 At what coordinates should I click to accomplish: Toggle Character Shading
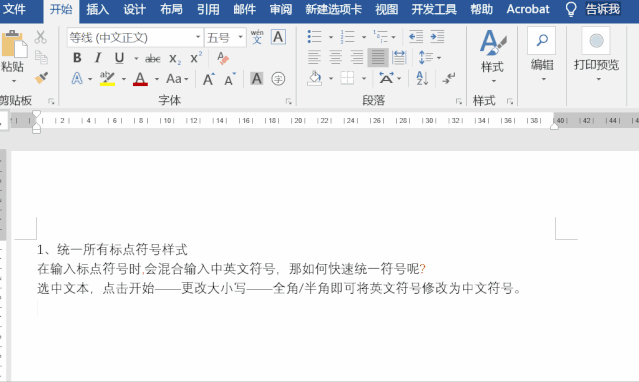coord(256,78)
